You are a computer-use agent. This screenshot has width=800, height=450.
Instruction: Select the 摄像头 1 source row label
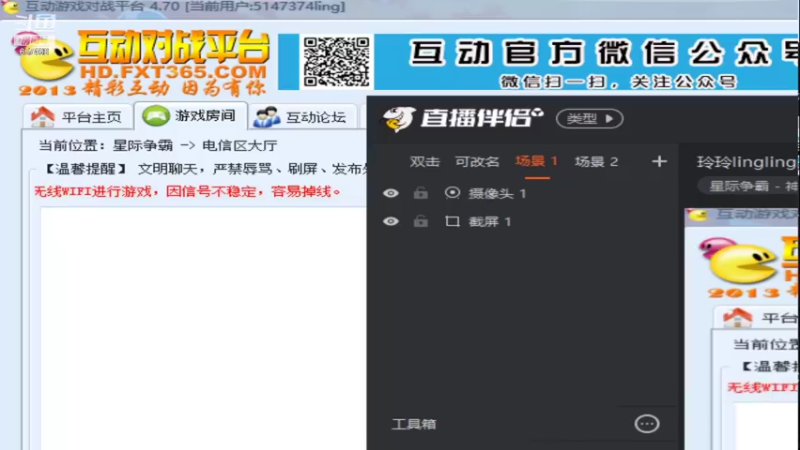(x=497, y=193)
